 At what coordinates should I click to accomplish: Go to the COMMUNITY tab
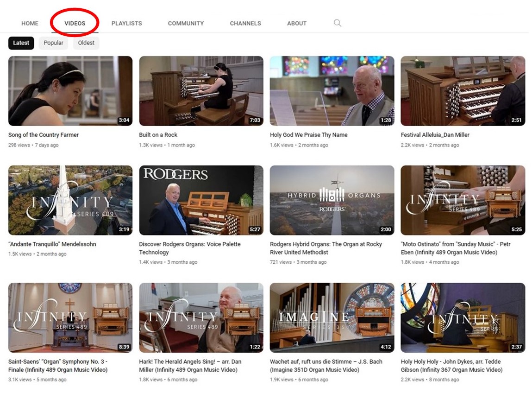click(x=186, y=24)
